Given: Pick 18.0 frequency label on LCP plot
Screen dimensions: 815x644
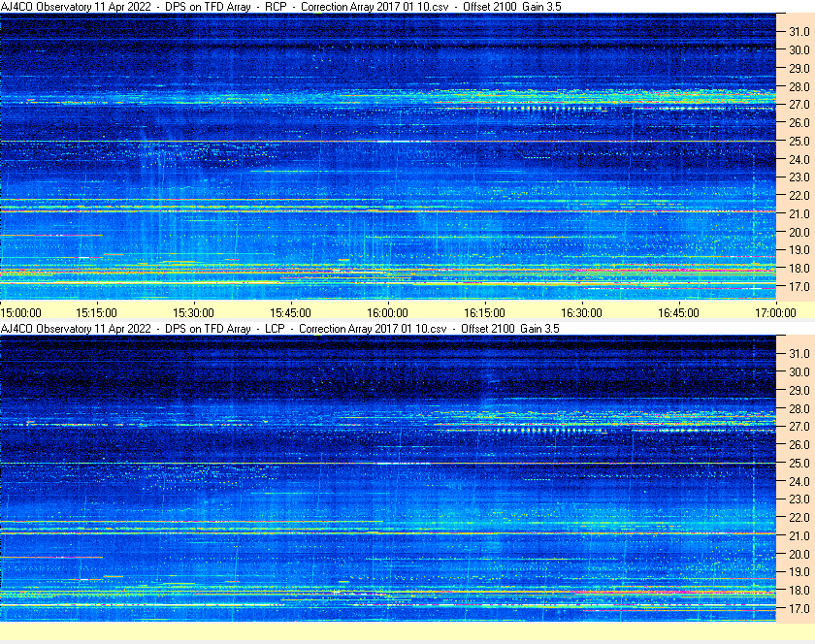Looking at the screenshot, I should point(799,590).
